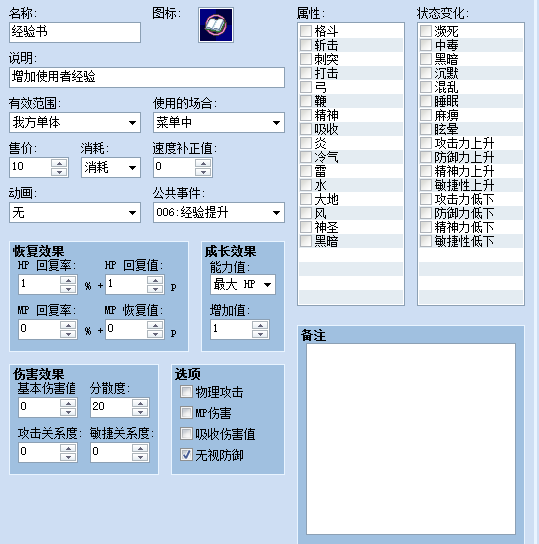The height and width of the screenshot is (544, 539).
Task: Increase 增加值 with up arrow
Action: click(260, 326)
